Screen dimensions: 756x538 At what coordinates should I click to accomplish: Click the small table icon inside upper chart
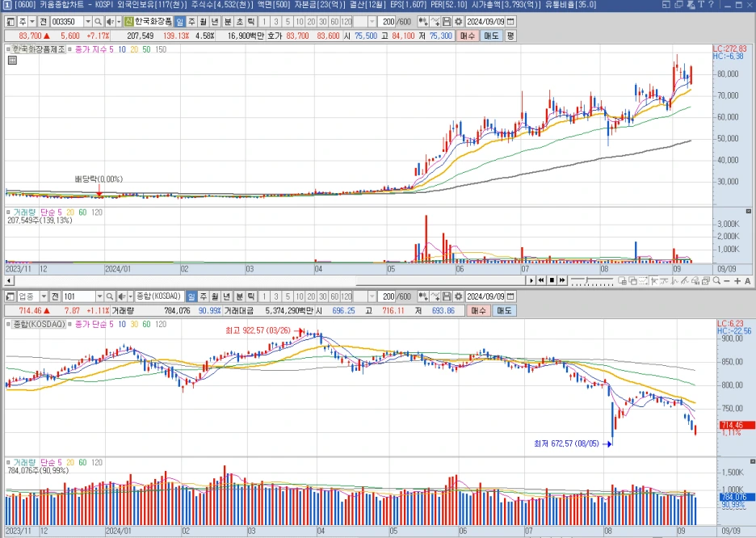(13, 61)
